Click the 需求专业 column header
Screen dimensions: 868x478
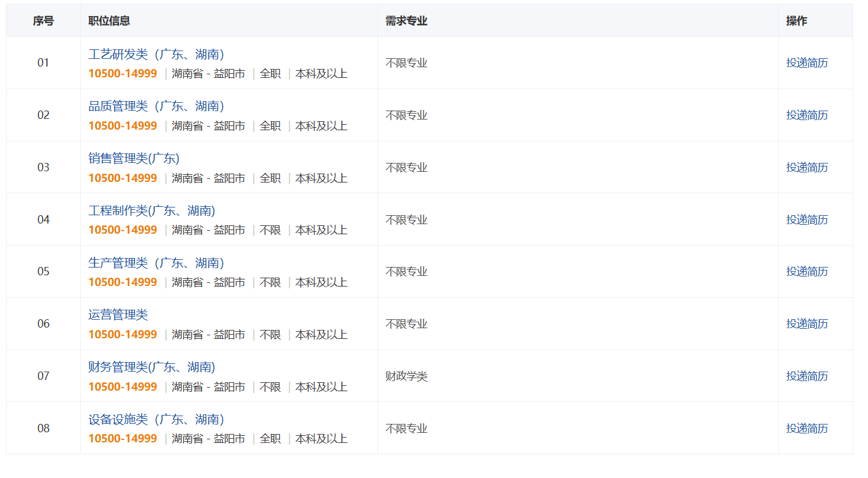406,21
